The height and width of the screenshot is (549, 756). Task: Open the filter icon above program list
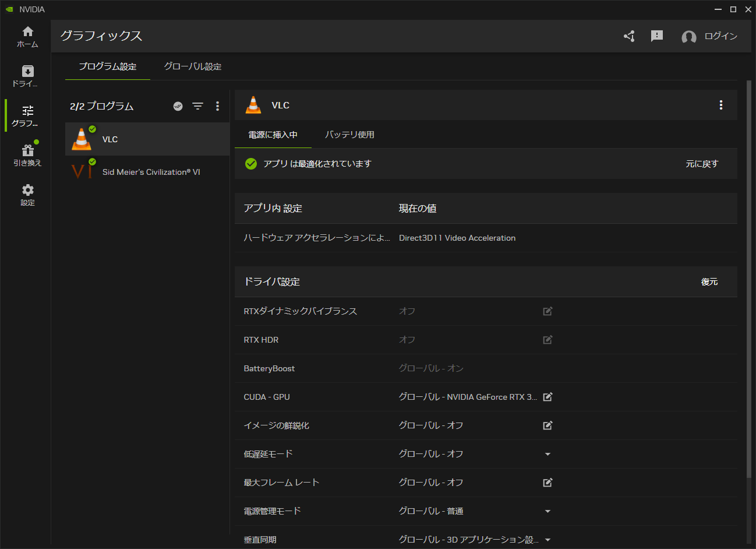[198, 106]
